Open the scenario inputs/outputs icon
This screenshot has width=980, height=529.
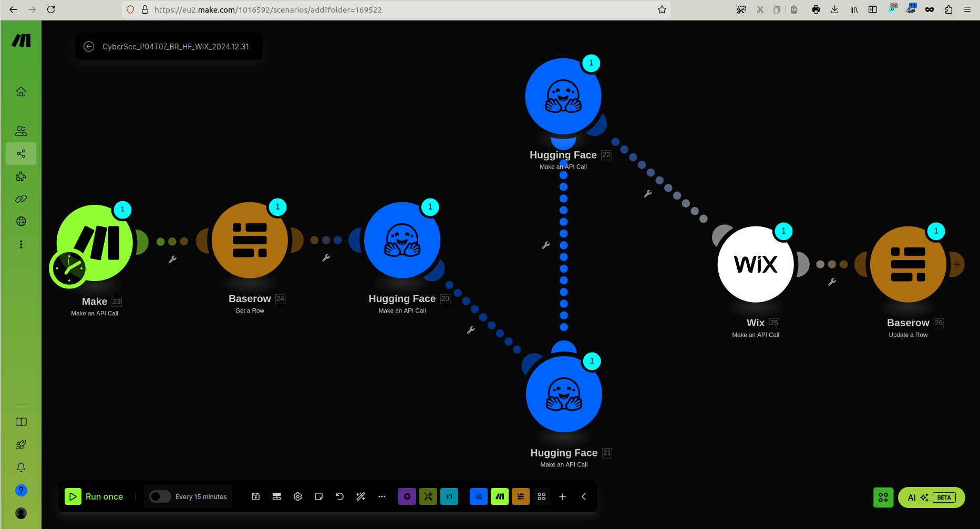pyautogui.click(x=277, y=496)
